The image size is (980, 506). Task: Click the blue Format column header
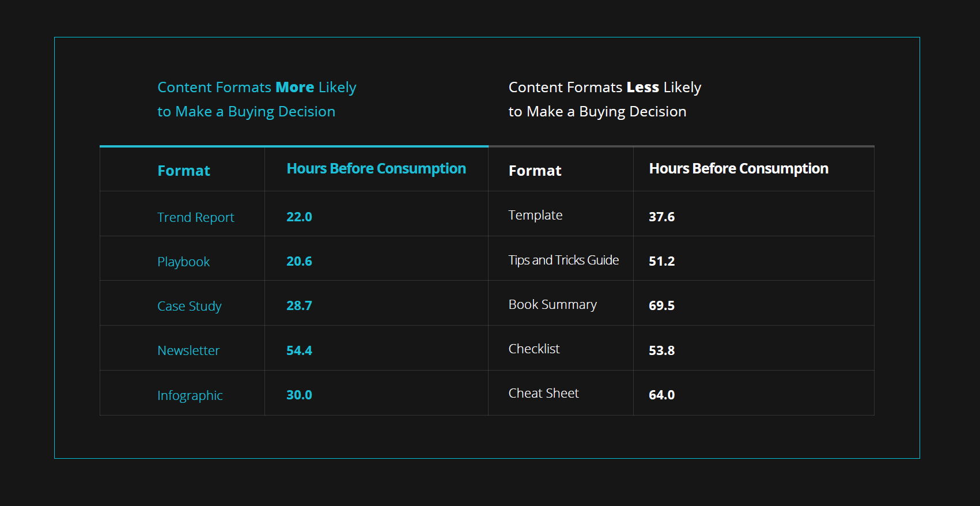click(x=184, y=171)
